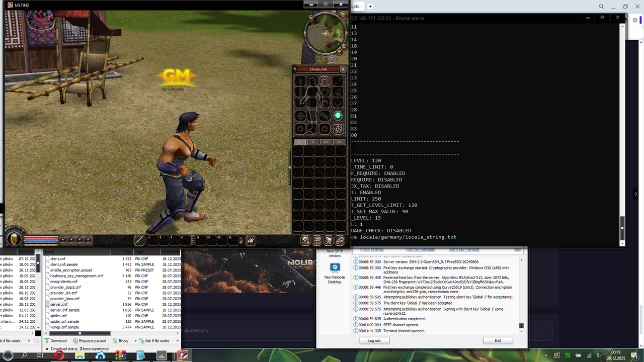Zoom in the minimap with plus button
This screenshot has height=362, width=644.
click(340, 51)
